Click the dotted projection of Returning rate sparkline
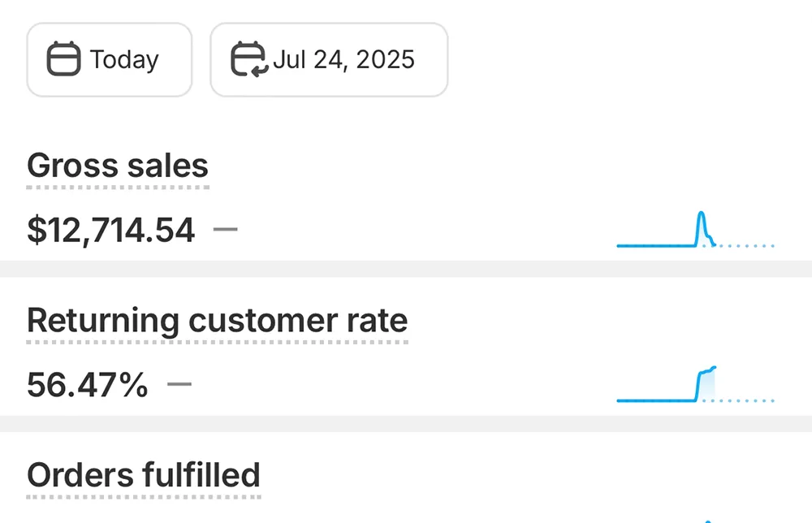The height and width of the screenshot is (523, 812). click(745, 401)
